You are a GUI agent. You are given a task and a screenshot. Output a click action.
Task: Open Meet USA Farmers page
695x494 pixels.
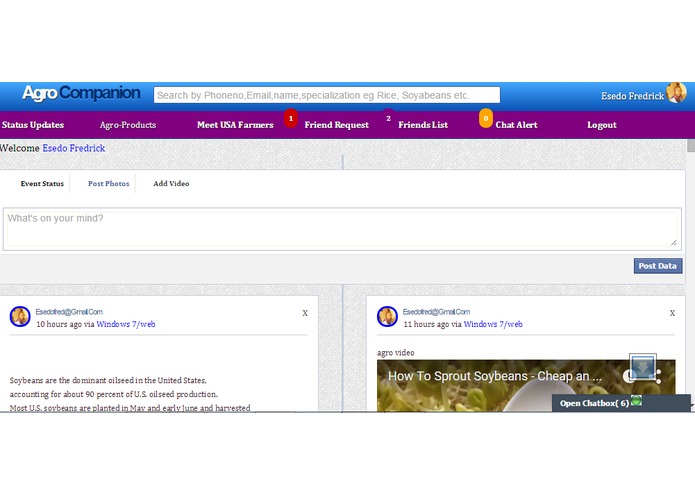(235, 125)
